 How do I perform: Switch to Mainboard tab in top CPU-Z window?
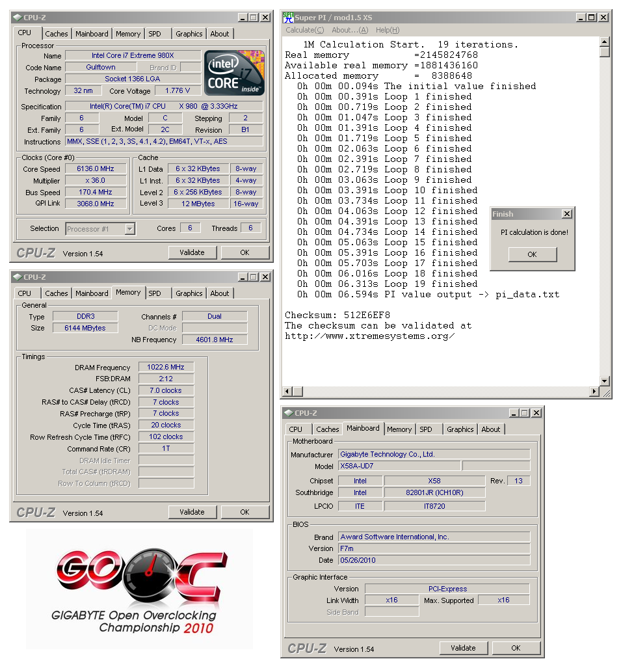[92, 34]
